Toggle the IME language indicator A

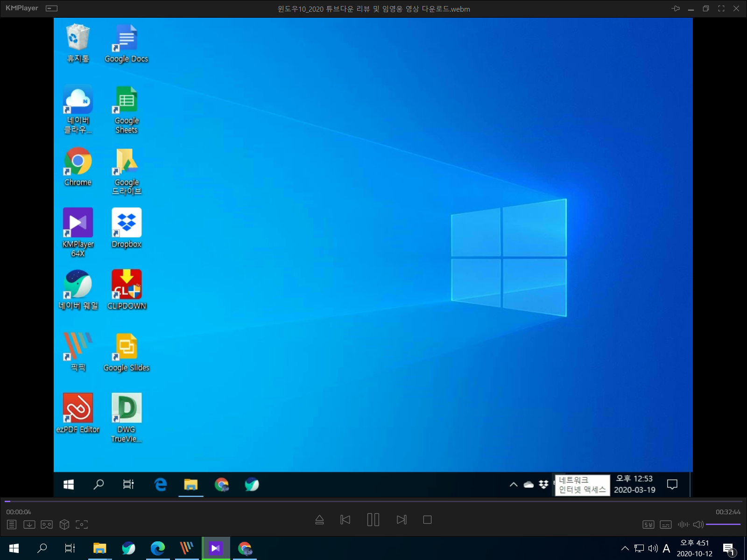coord(666,548)
